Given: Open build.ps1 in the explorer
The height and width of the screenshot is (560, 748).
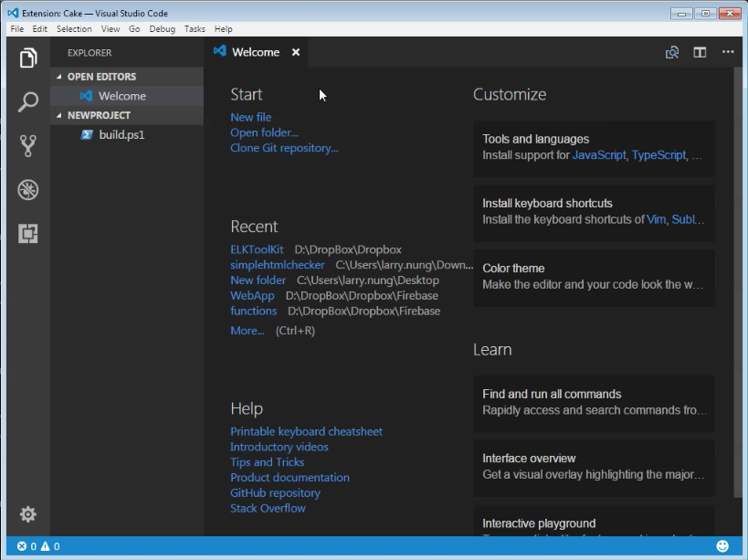Looking at the screenshot, I should (x=127, y=134).
